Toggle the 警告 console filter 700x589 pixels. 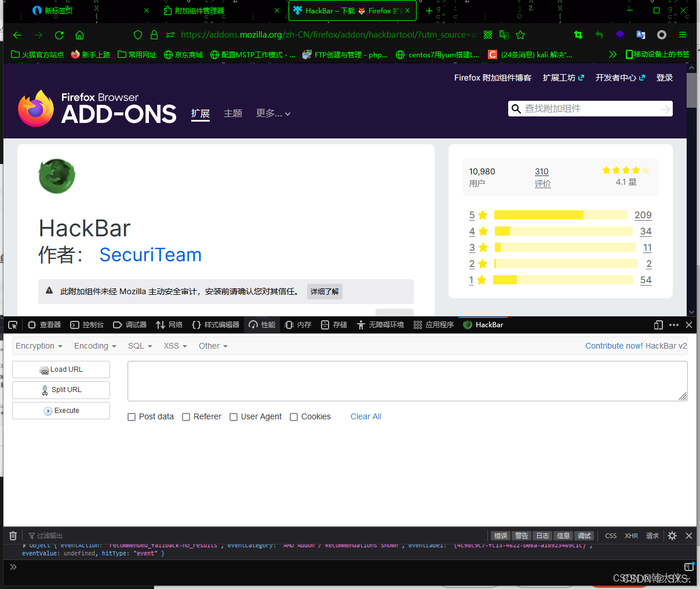pyautogui.click(x=522, y=536)
